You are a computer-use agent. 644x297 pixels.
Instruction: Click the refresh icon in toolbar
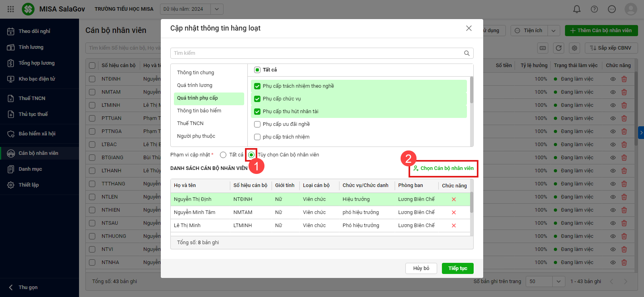tap(559, 48)
